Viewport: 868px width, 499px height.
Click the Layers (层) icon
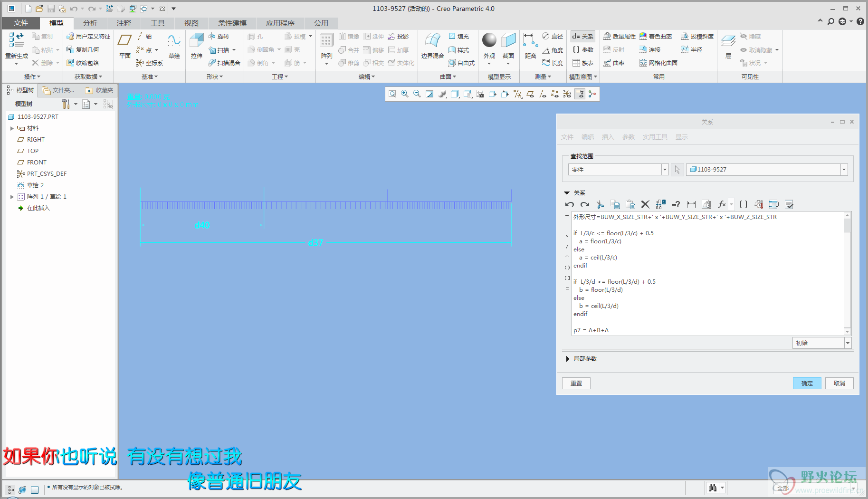[728, 46]
